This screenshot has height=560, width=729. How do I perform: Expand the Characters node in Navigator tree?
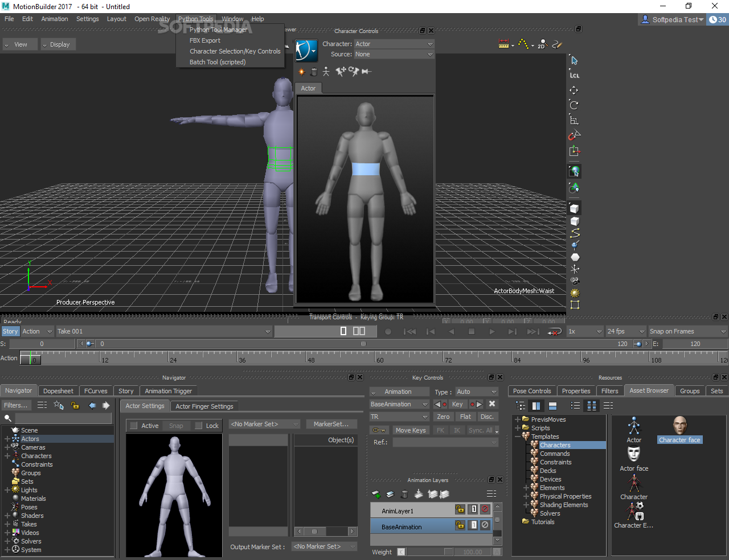7,456
